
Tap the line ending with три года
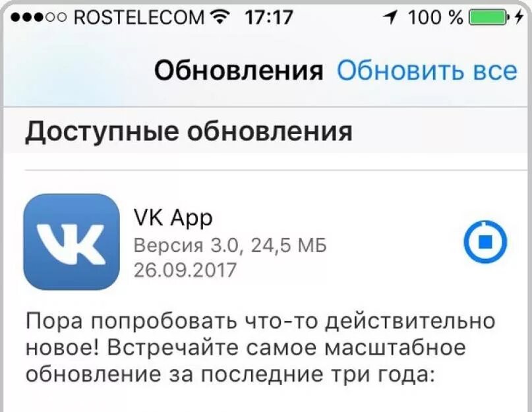(x=230, y=374)
